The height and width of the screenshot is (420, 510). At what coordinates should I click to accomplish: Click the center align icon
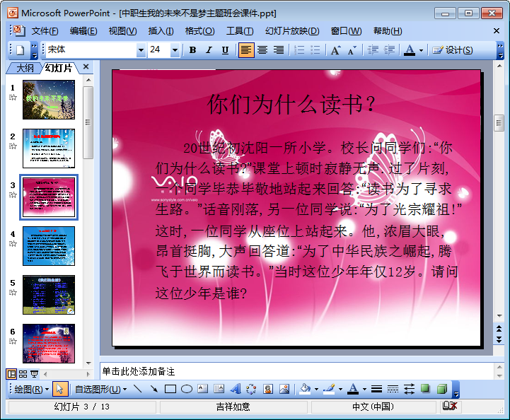(x=262, y=50)
